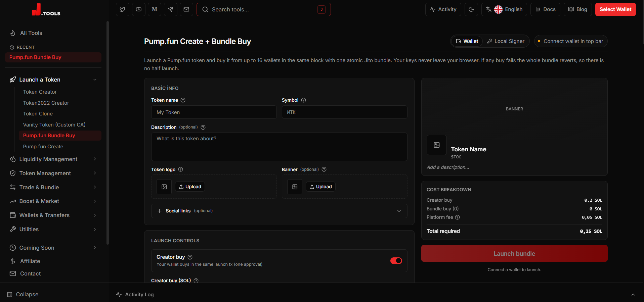Click the Platform fee help icon
Image resolution: width=644 pixels, height=302 pixels.
click(x=457, y=217)
